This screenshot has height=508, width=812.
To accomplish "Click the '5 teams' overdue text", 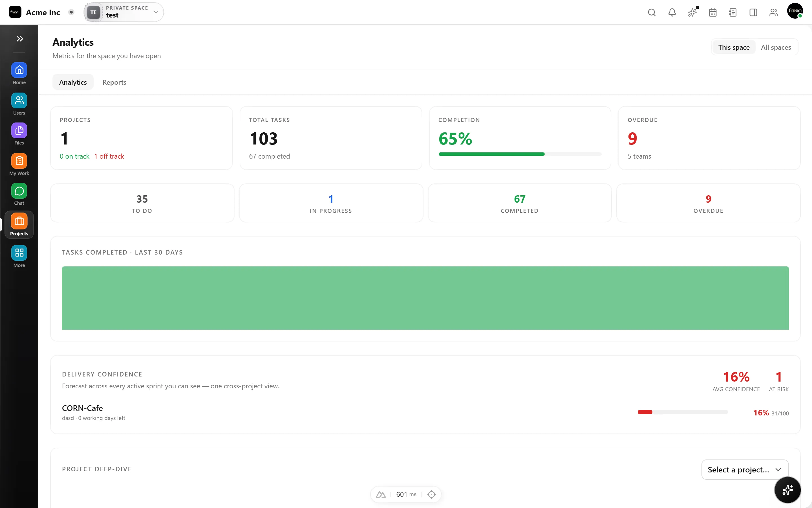I will click(639, 156).
